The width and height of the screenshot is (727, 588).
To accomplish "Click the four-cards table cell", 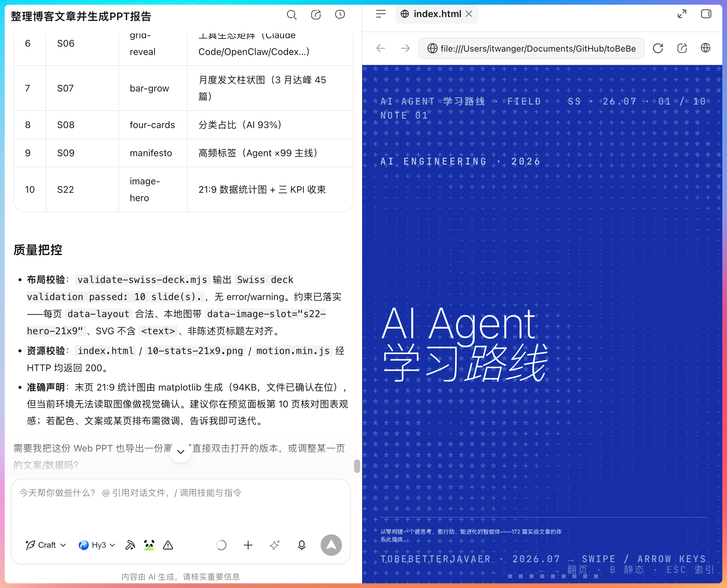I will [153, 125].
